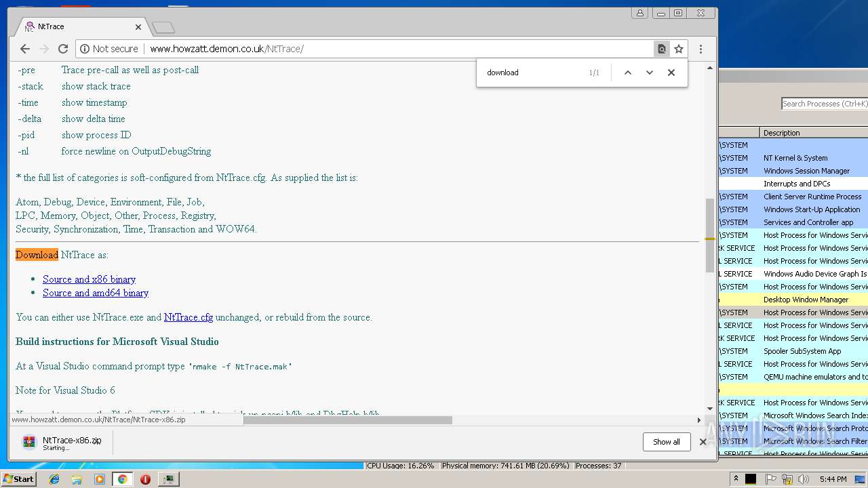This screenshot has height=488, width=868.
Task: Open Windows Explorer folder icon in taskbar
Action: (x=77, y=479)
